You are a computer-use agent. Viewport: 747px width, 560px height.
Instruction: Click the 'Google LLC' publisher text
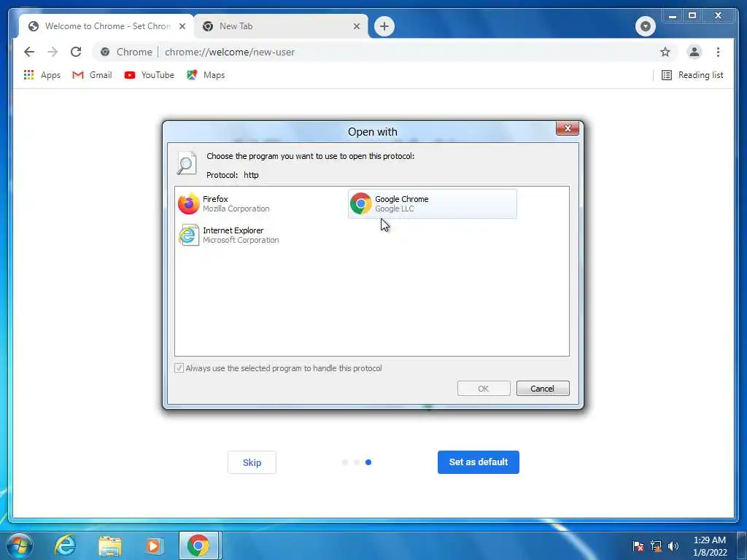(395, 209)
